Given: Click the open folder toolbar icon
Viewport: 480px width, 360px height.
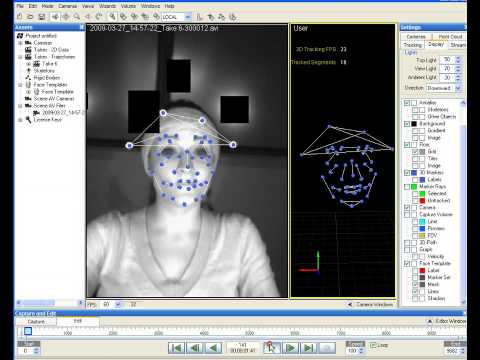Looking at the screenshot, I should tap(30, 16).
